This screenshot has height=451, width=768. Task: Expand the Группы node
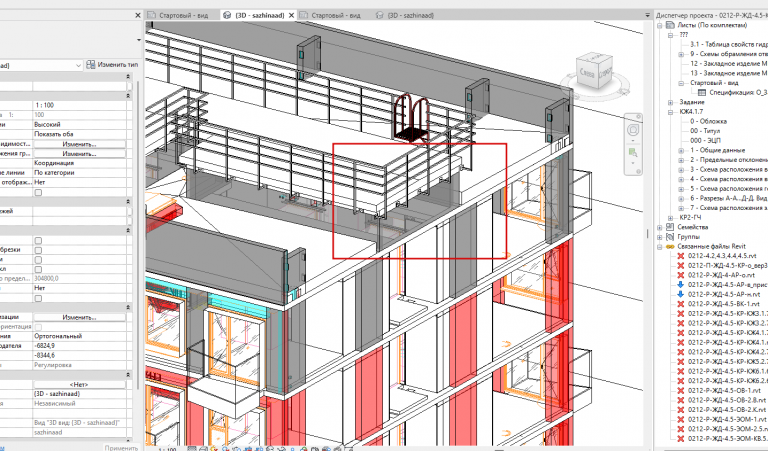pos(660,237)
